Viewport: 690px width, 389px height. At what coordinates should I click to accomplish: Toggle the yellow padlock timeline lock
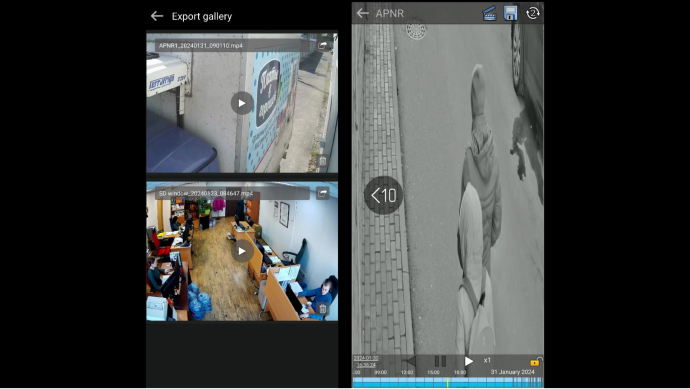(x=536, y=362)
